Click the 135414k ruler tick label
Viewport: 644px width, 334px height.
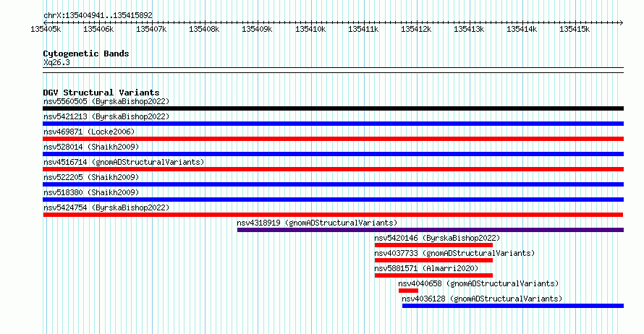522,29
